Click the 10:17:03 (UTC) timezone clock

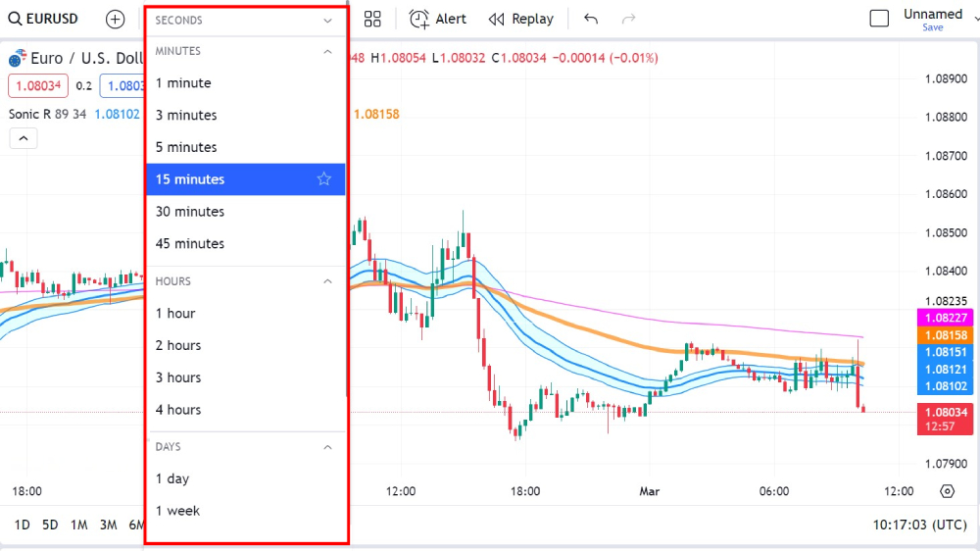(920, 525)
